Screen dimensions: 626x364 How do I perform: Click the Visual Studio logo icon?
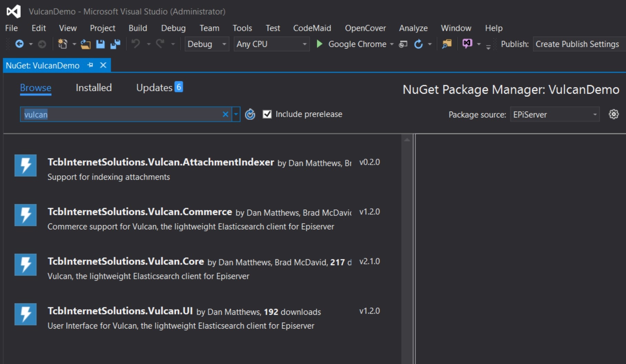point(13,11)
